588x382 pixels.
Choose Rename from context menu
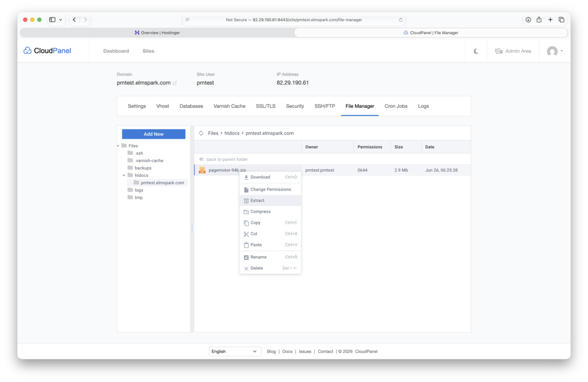coord(270,257)
